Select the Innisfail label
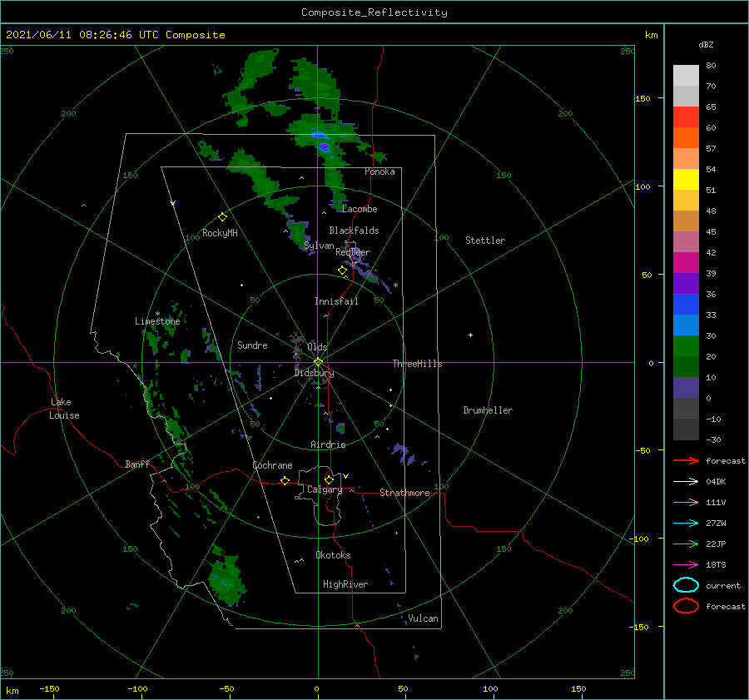 coord(336,301)
